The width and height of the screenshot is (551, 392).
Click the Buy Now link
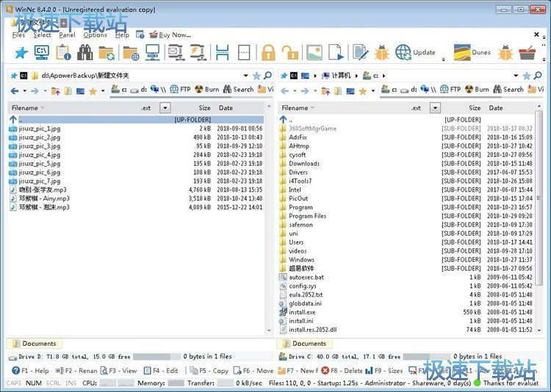click(175, 35)
